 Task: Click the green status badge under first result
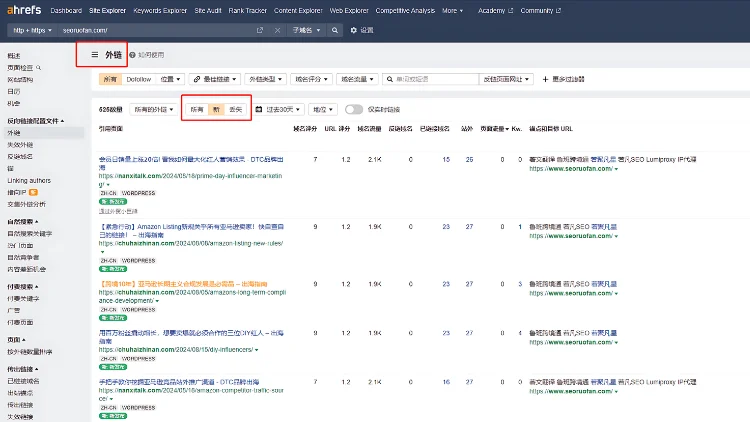[113, 202]
